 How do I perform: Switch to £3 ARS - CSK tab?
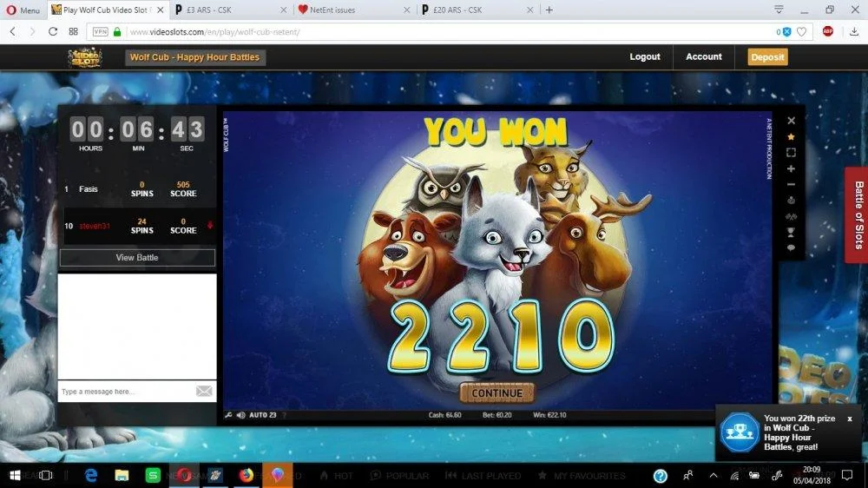230,10
